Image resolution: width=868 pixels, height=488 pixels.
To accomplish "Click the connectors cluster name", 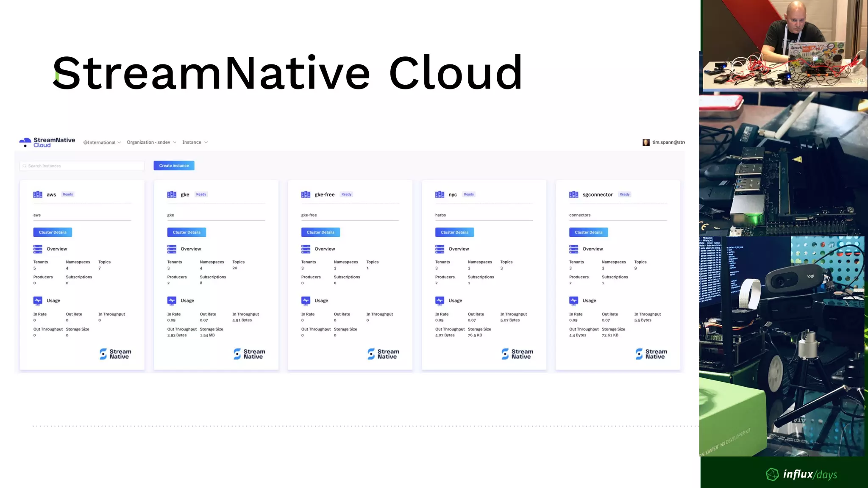I will pos(580,215).
